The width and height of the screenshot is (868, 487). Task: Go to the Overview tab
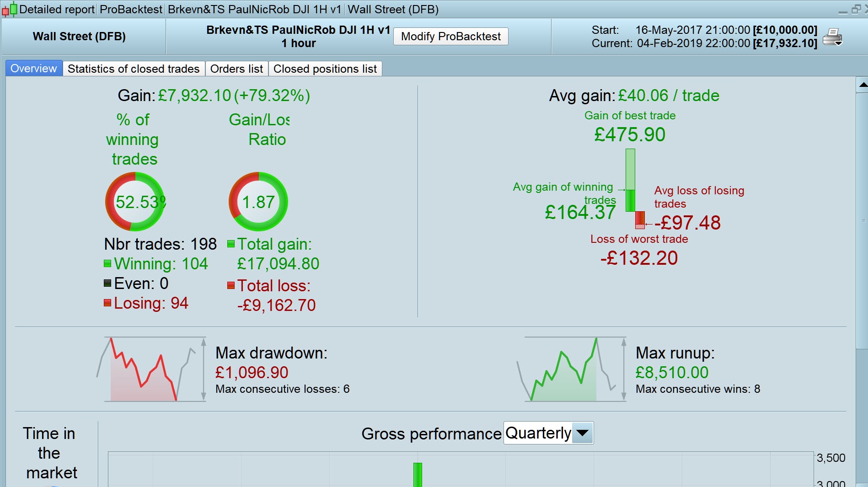coord(34,69)
